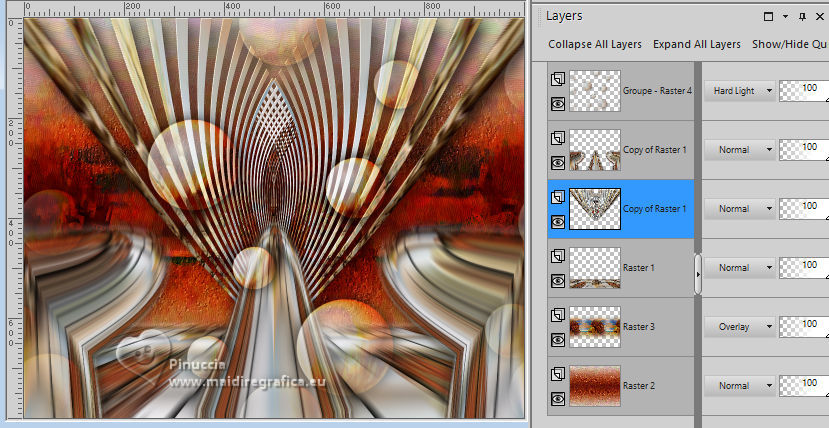Click the opacity slider of Groupe - Raster 4

point(803,91)
